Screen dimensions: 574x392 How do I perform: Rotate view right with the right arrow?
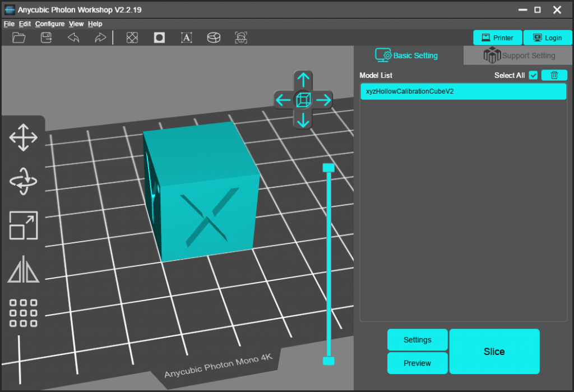coord(323,100)
